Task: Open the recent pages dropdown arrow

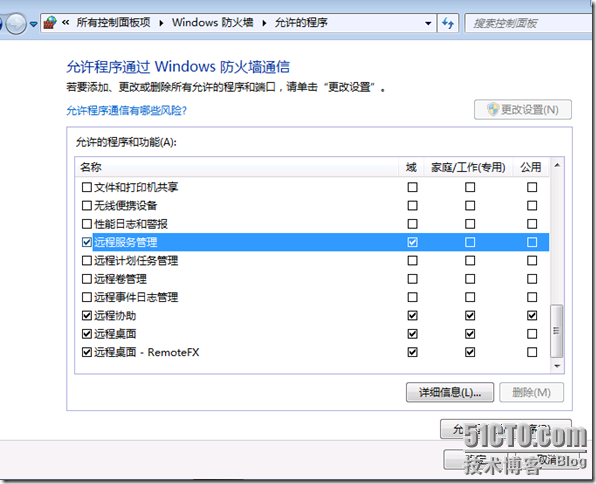Action: pyautogui.click(x=33, y=24)
